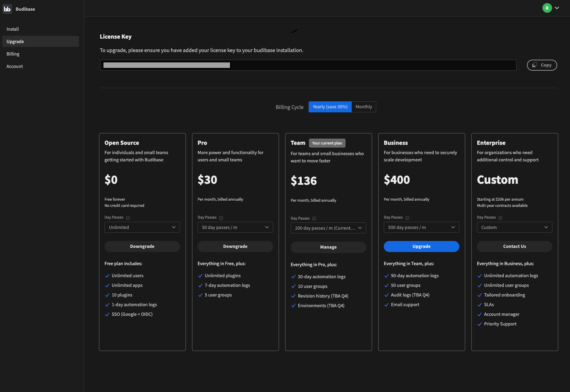
Task: Click 'Environments (TBA Q4)' feature
Action: (x=321, y=306)
